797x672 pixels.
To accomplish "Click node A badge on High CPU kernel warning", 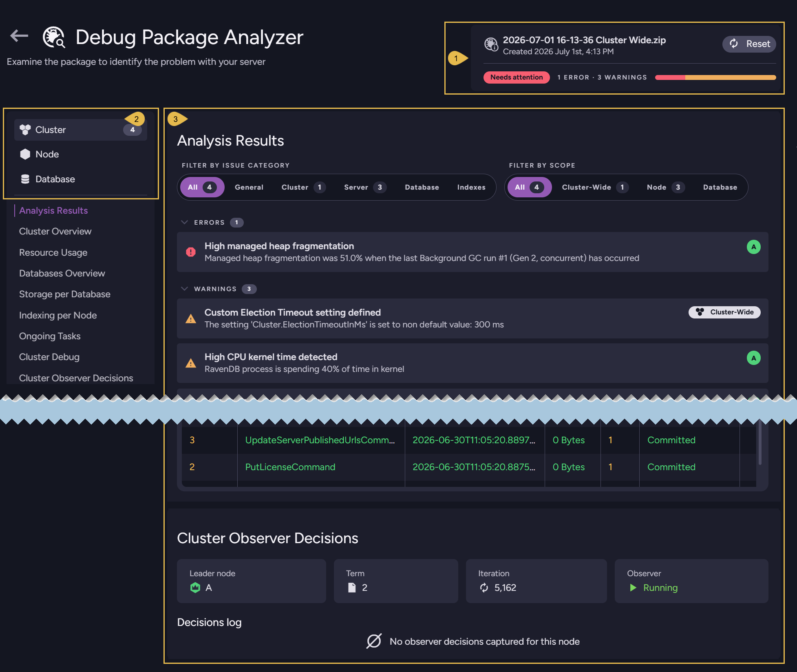I will point(753,358).
